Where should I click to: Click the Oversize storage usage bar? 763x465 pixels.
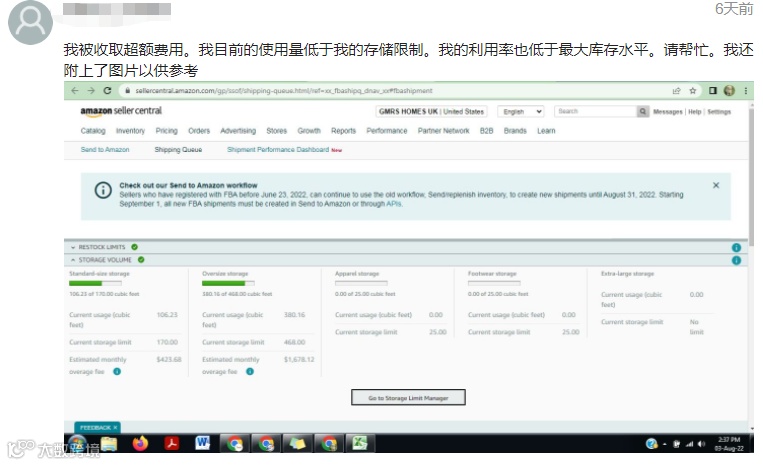[x=228, y=283]
